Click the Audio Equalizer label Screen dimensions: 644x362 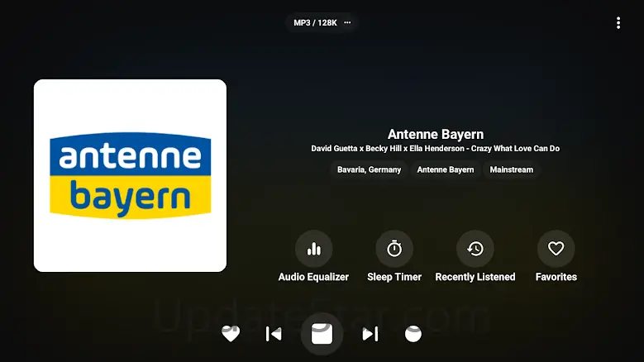tap(313, 277)
